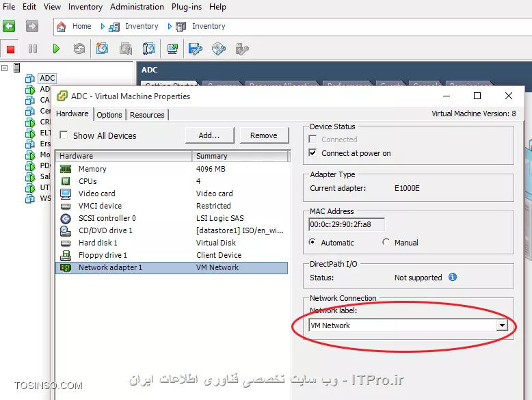The height and width of the screenshot is (400, 532).
Task: Launch the virtual machine console icon
Action: tap(172, 49)
